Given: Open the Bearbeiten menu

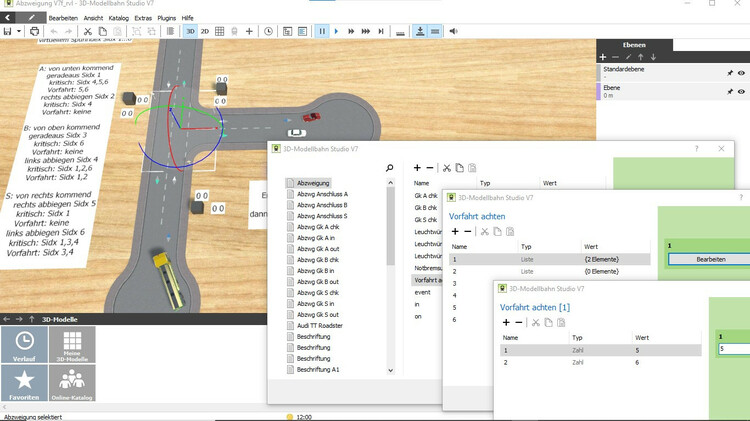Looking at the screenshot, I should 63,18.
